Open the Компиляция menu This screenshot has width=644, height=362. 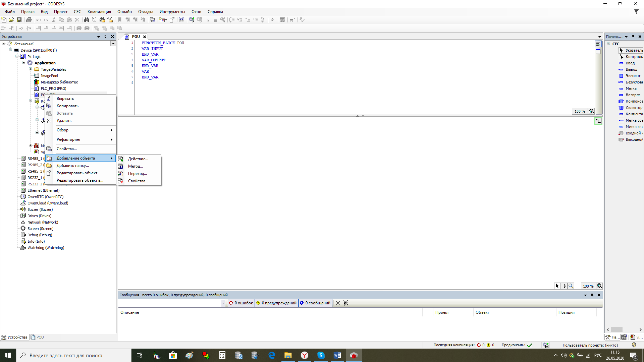[x=99, y=12]
